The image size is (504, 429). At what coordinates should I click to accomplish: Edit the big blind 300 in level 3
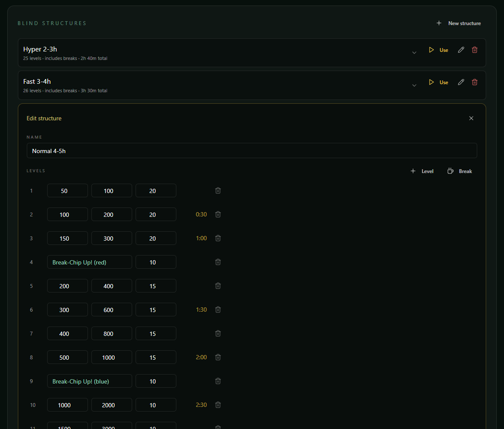coord(111,238)
